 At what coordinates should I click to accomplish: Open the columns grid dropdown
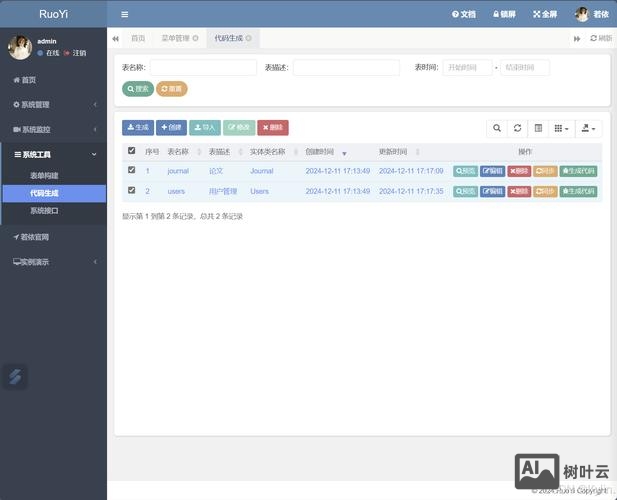pyautogui.click(x=562, y=128)
